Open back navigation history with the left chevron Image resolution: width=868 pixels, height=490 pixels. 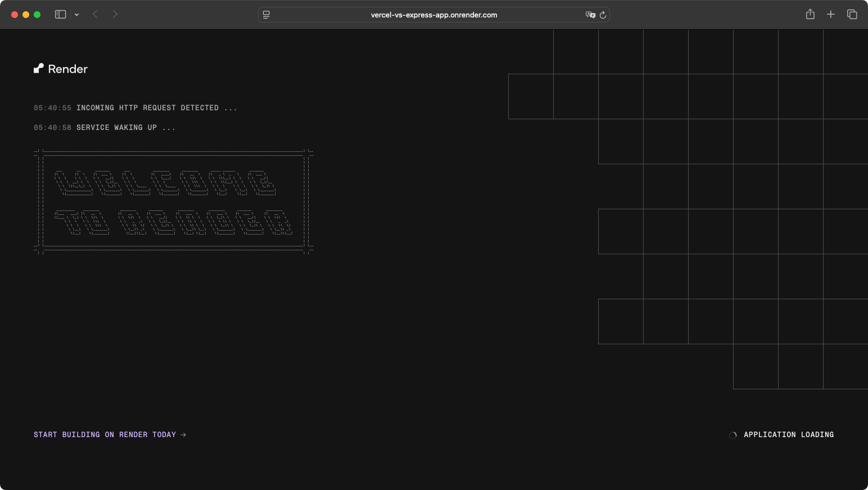click(95, 14)
